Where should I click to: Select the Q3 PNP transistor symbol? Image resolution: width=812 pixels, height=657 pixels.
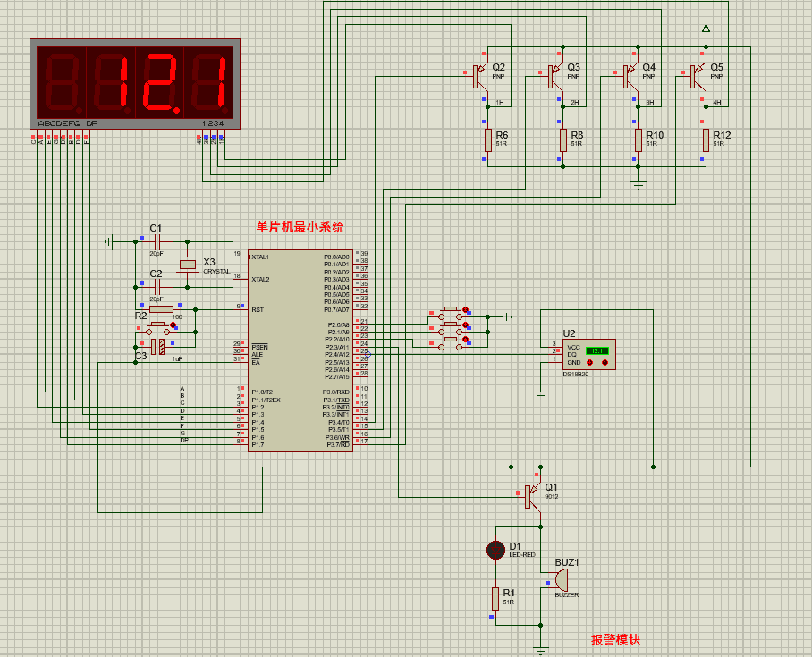(554, 77)
